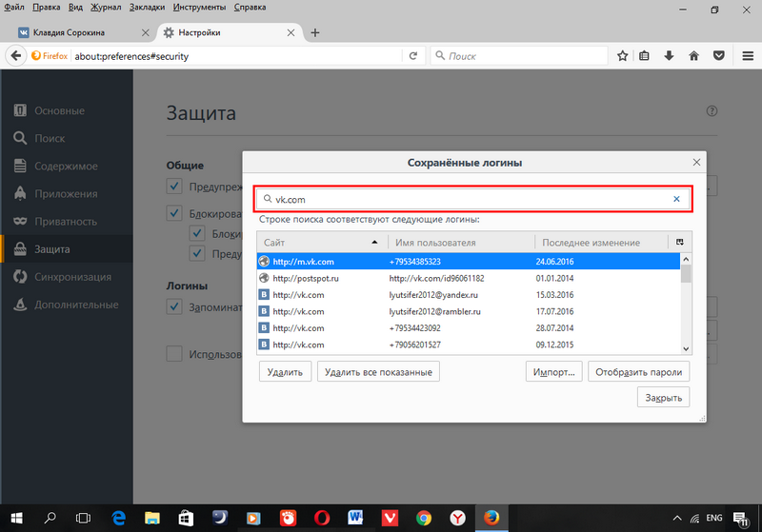
Task: Click the back navigation arrow
Action: (16, 56)
